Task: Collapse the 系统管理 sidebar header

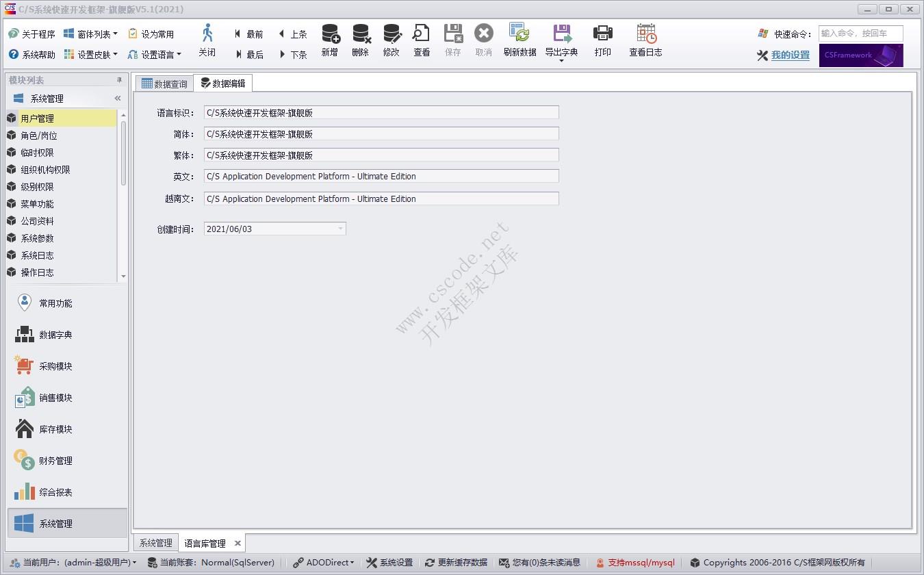Action: [x=118, y=99]
